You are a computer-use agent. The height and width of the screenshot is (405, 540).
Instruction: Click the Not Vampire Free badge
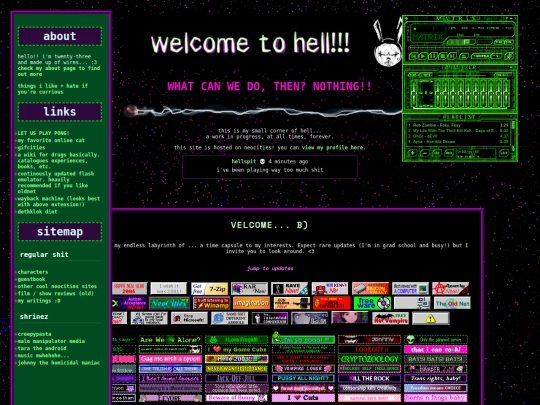(391, 318)
